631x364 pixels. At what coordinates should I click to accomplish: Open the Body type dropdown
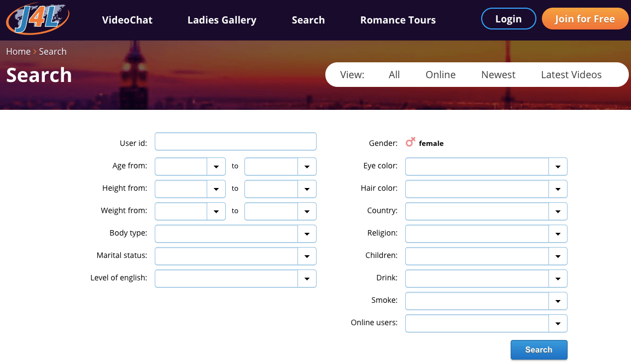236,234
